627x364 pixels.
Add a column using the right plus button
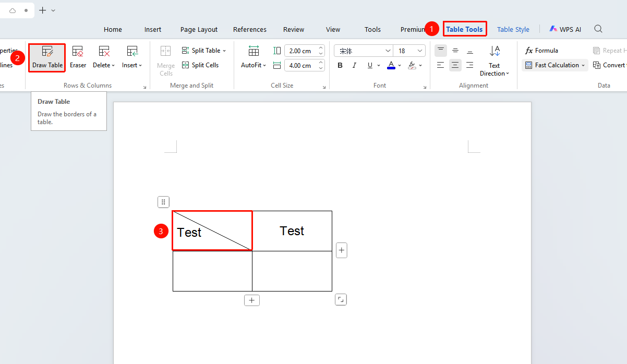tap(342, 251)
